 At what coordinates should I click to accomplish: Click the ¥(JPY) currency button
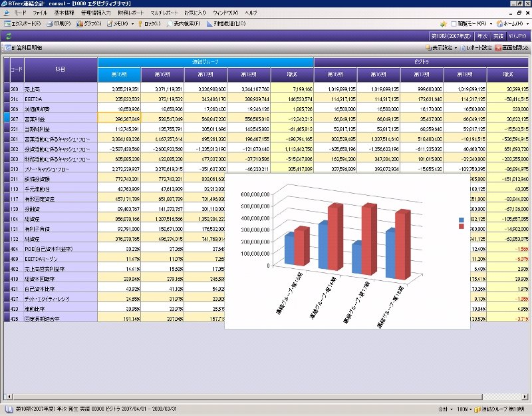[517, 36]
